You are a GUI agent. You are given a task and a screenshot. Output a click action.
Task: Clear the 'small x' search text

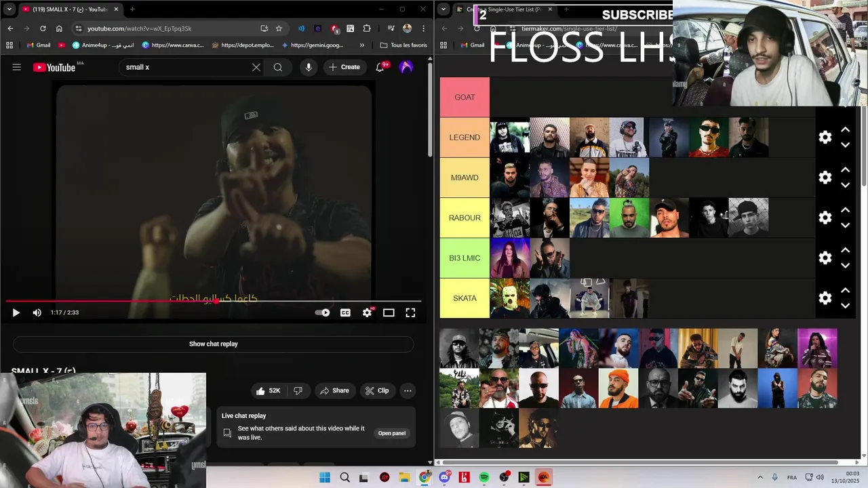256,67
